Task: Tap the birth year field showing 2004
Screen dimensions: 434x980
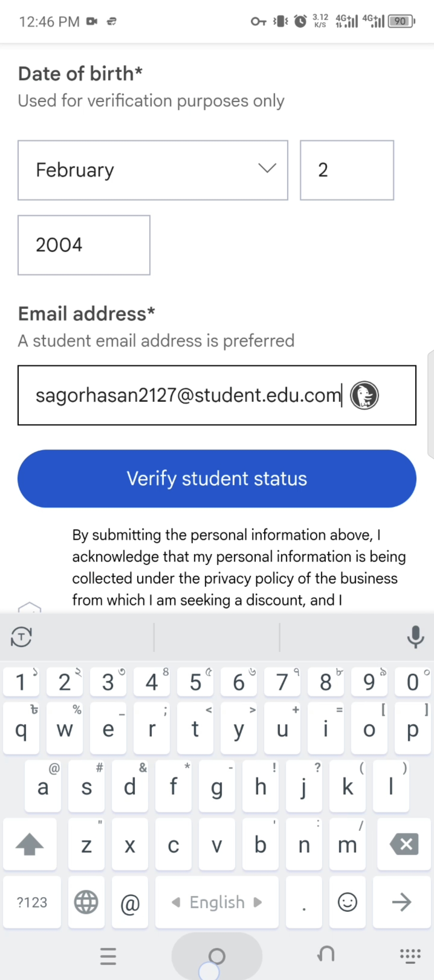Action: tap(84, 245)
